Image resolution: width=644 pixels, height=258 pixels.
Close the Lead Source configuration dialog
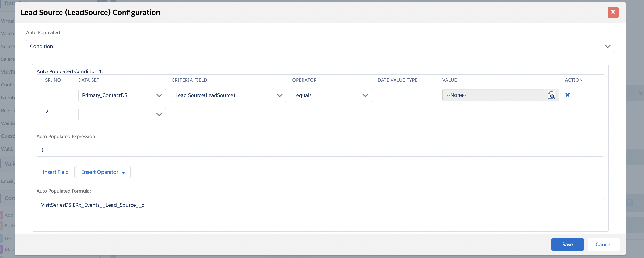(613, 12)
